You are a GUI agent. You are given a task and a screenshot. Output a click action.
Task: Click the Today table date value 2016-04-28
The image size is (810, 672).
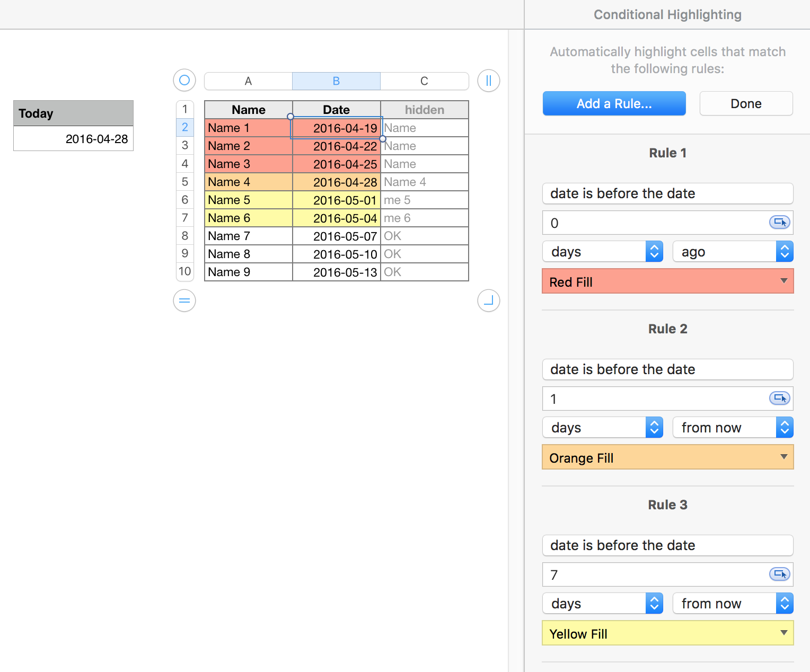(x=73, y=139)
